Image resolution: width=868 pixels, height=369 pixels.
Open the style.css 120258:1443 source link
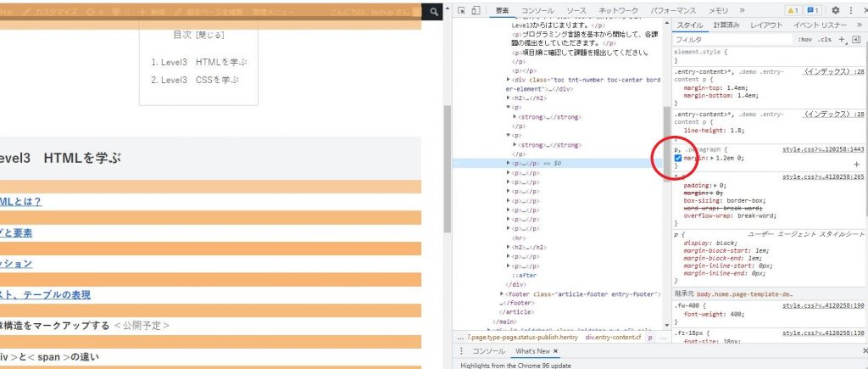[x=821, y=148]
